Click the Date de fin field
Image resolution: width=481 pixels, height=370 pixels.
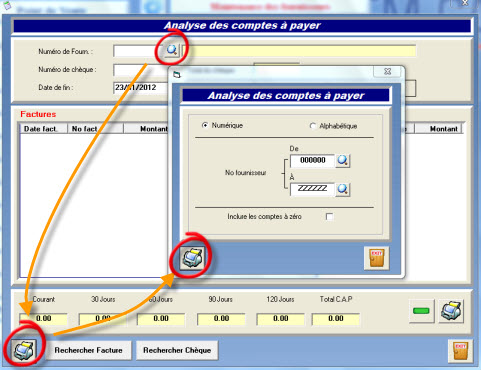[x=141, y=88]
